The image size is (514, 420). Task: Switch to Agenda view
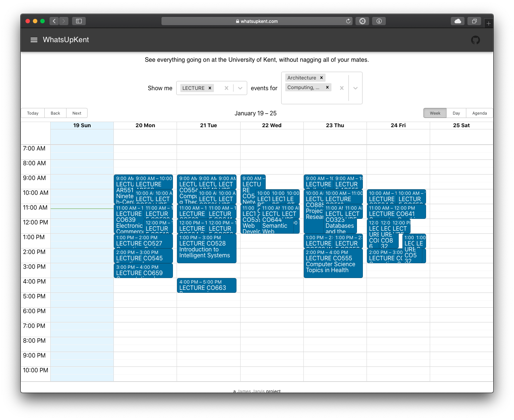tap(480, 113)
